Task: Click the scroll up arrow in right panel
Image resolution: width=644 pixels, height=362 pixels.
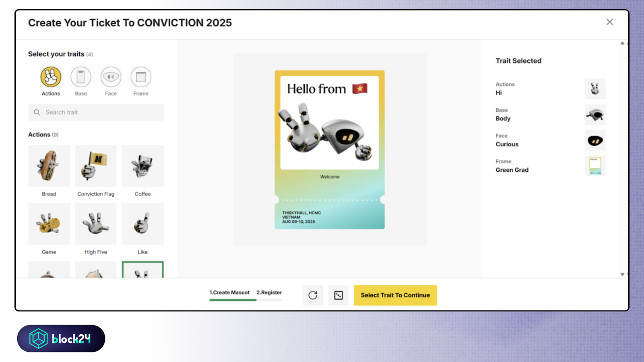Action: pyautogui.click(x=622, y=43)
